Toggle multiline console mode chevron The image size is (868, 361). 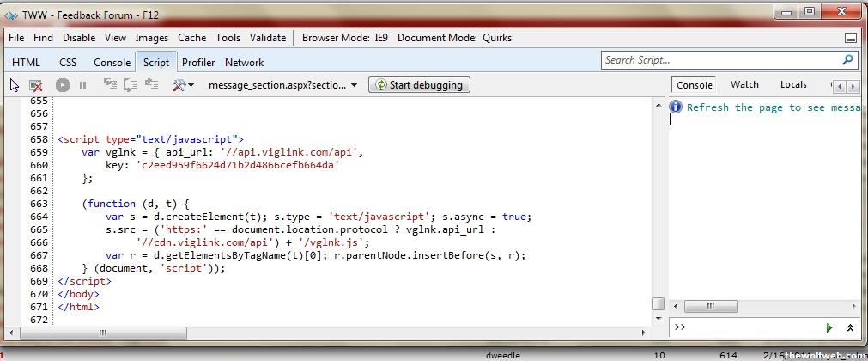click(x=850, y=327)
